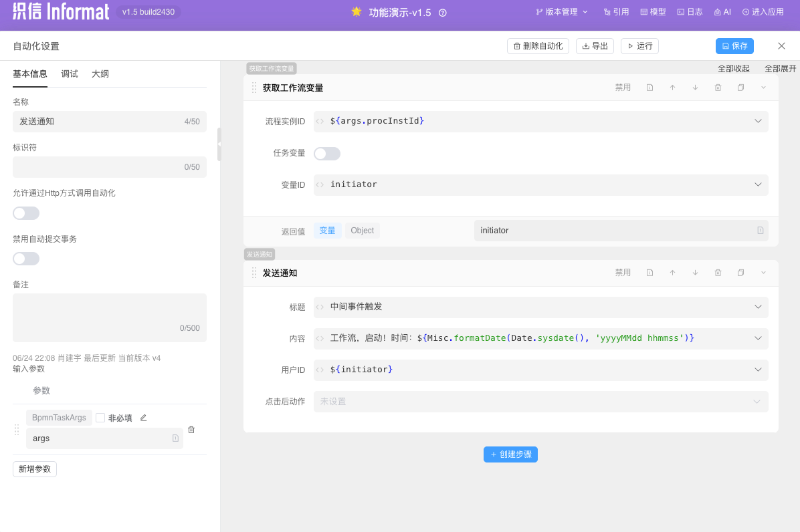Viewport: 800px width, 532px height.
Task: Click the edit pencil icon beside 非必填
Action: pos(143,418)
